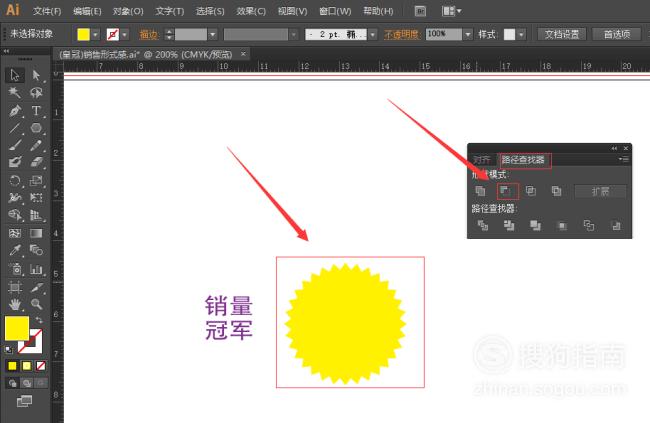
Task: Click the 描边 stroke panel link
Action: tap(148, 35)
